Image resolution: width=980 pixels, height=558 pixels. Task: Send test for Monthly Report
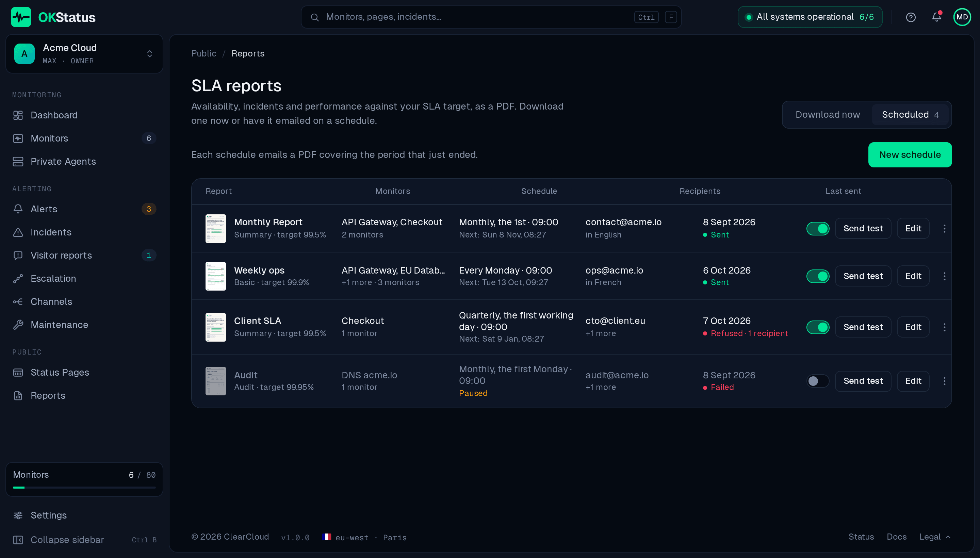pyautogui.click(x=863, y=228)
